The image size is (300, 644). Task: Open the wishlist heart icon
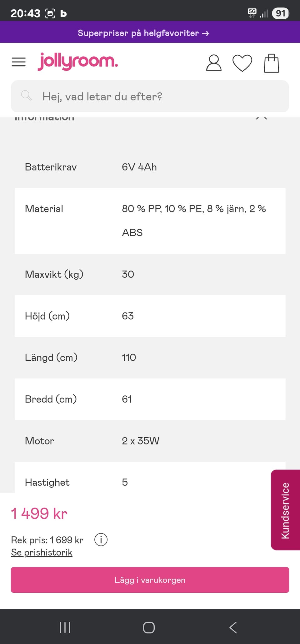point(242,63)
